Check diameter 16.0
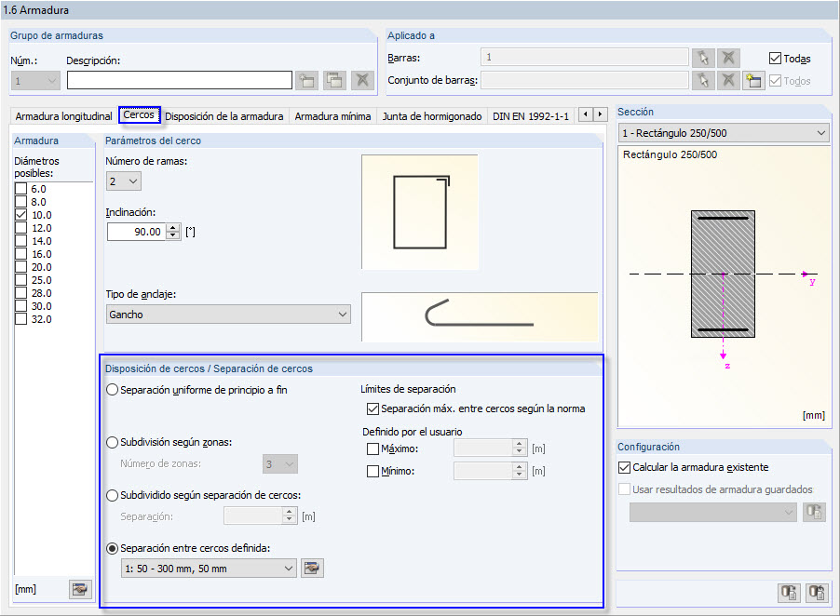 click(x=20, y=254)
